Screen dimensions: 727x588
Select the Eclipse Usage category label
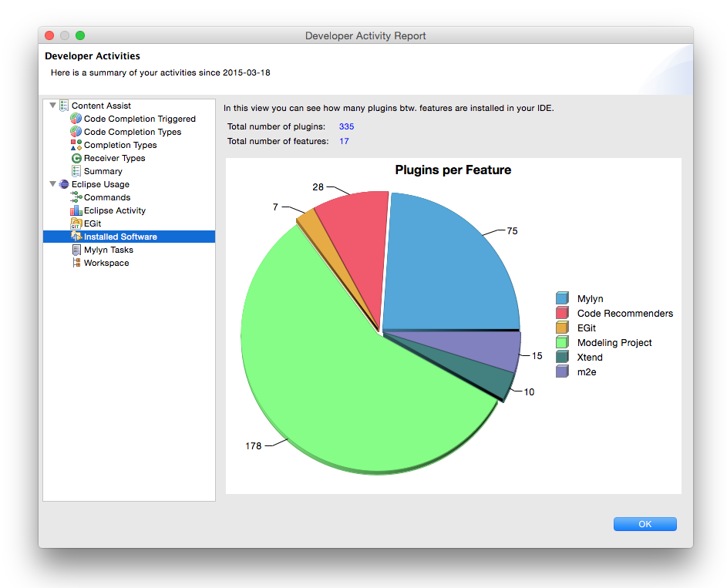pyautogui.click(x=101, y=184)
